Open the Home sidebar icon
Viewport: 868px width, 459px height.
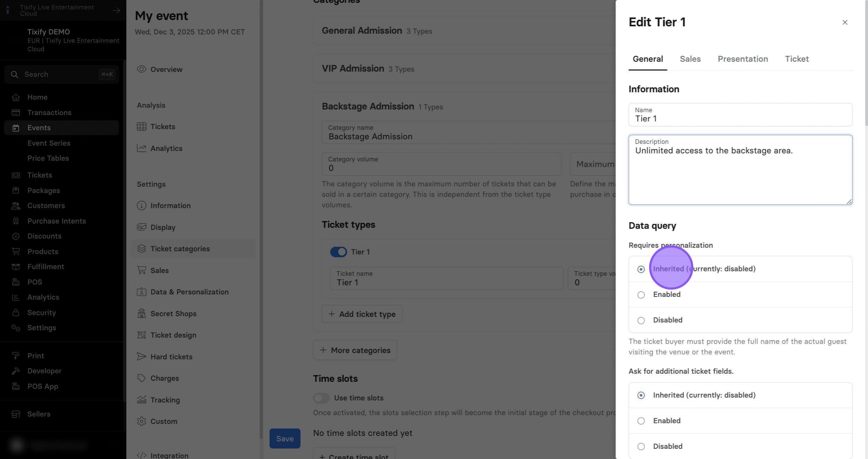[x=15, y=98]
